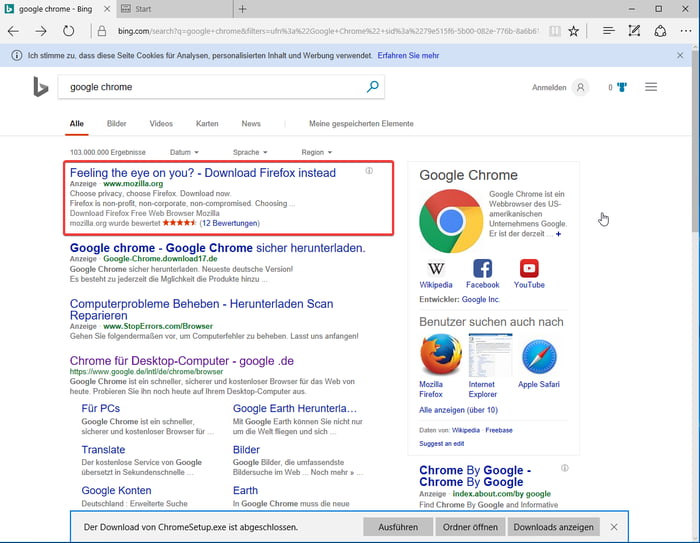Open a new tab with plus button

coord(242,9)
